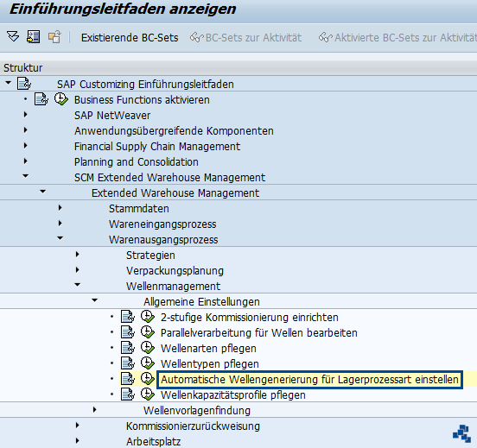This screenshot has height=448, width=477.
Task: Select '2-stufige Kommissionierung einrichten' text
Action: click(x=250, y=318)
